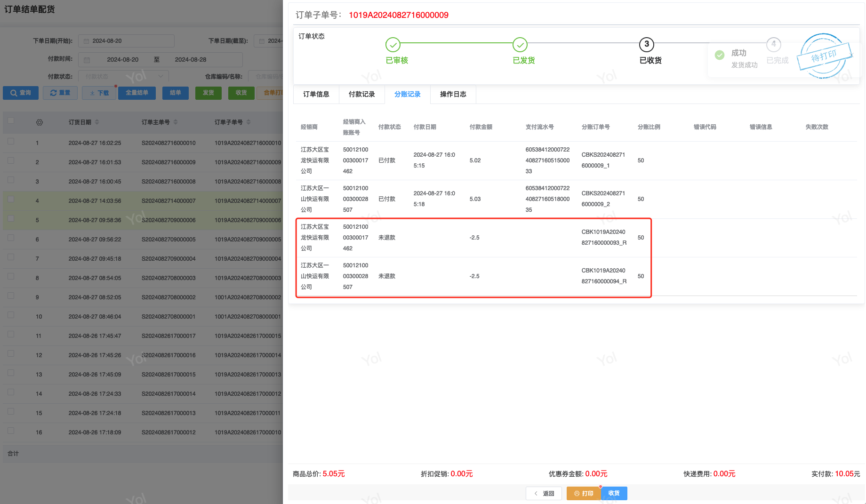866x504 pixels.
Task: Click the sort arrows beside 订货日期
Action: pyautogui.click(x=97, y=122)
